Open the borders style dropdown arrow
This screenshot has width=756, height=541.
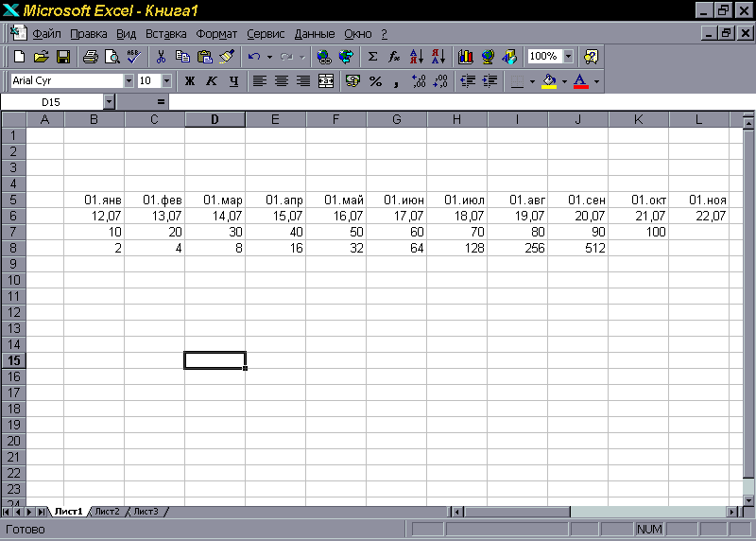point(532,81)
